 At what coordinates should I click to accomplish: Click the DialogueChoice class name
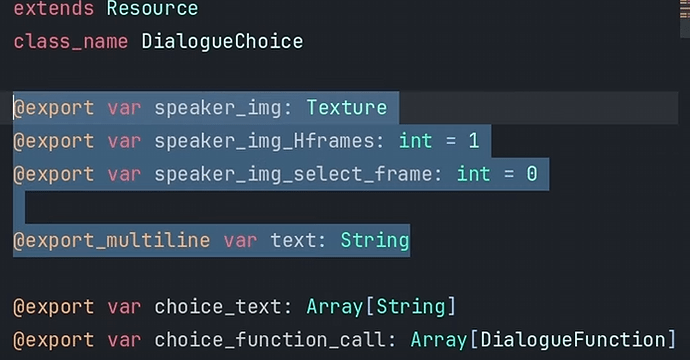[222, 41]
